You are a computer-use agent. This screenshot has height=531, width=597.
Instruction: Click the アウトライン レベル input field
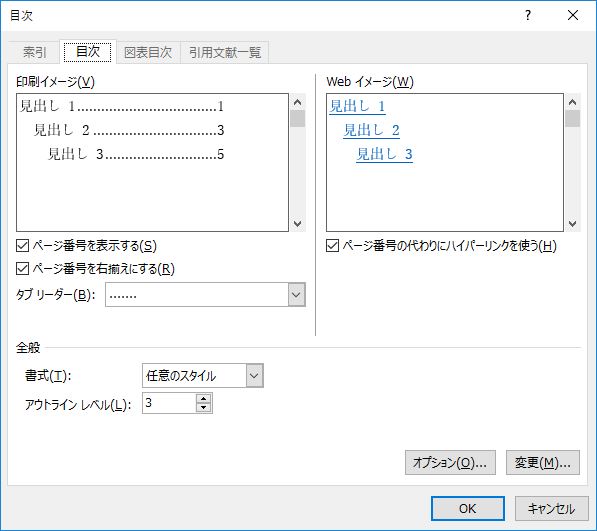click(169, 403)
